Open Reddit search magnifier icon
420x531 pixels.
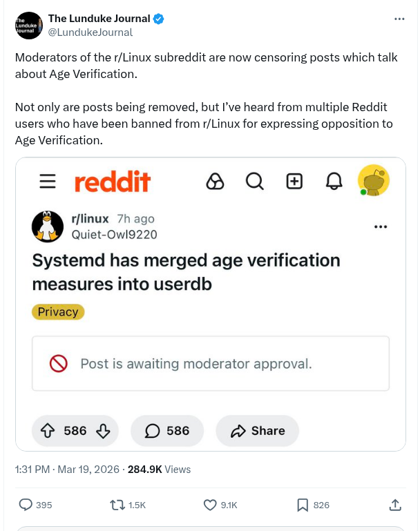tap(254, 182)
